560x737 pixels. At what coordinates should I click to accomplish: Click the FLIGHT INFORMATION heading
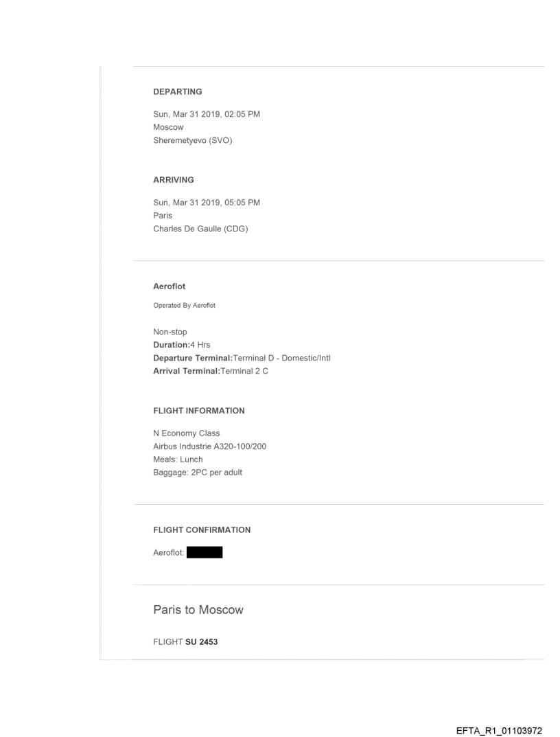198,411
